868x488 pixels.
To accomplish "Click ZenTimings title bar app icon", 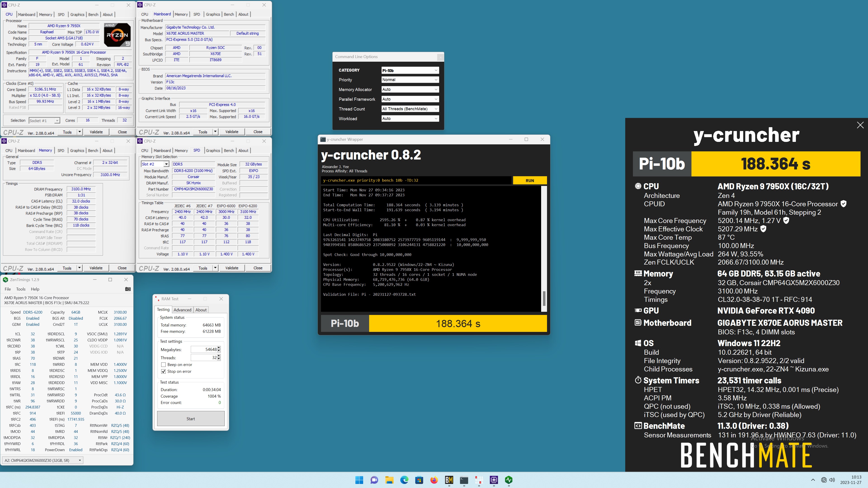I will tap(6, 279).
